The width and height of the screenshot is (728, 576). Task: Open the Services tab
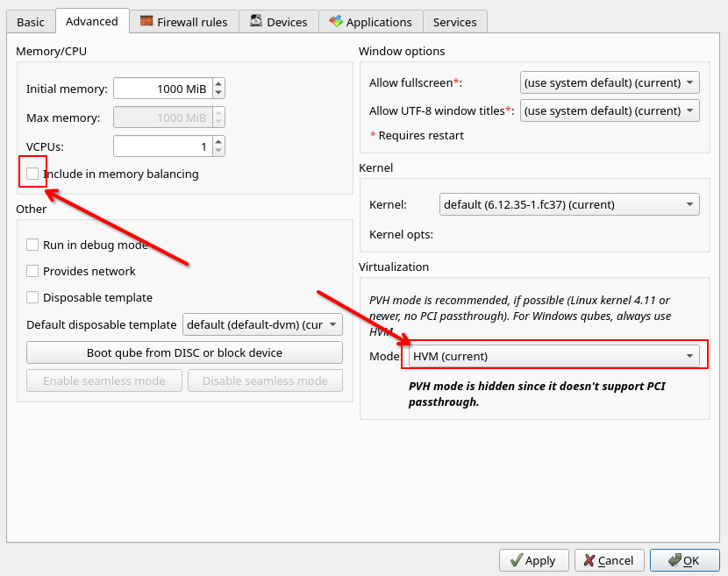pyautogui.click(x=455, y=22)
